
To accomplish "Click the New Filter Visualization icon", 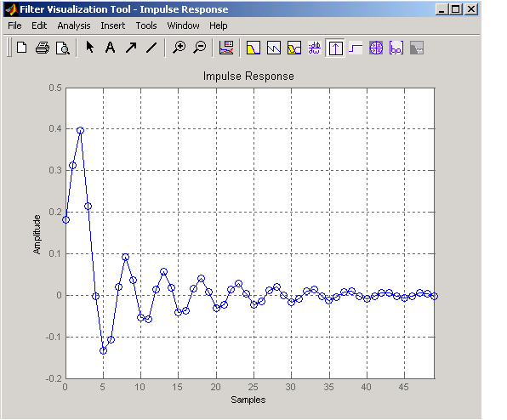I will point(21,48).
